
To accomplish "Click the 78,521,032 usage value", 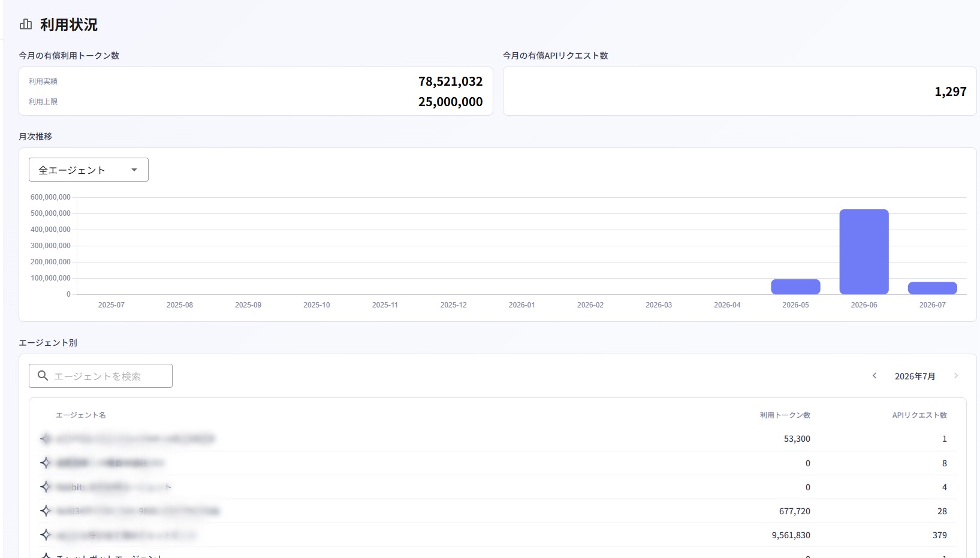I will point(450,82).
